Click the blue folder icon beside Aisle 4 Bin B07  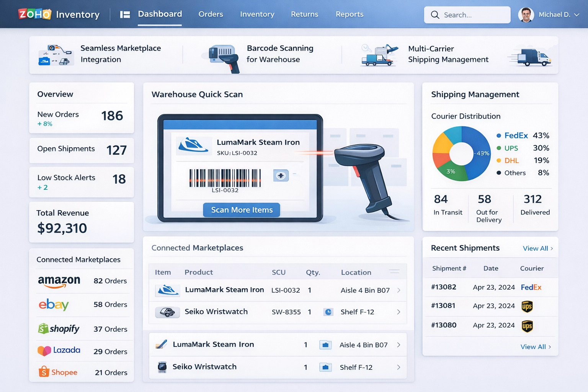(326, 345)
